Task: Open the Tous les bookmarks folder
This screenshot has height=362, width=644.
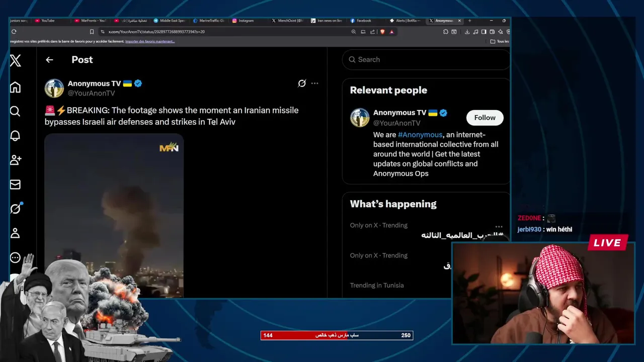Action: coord(500,41)
